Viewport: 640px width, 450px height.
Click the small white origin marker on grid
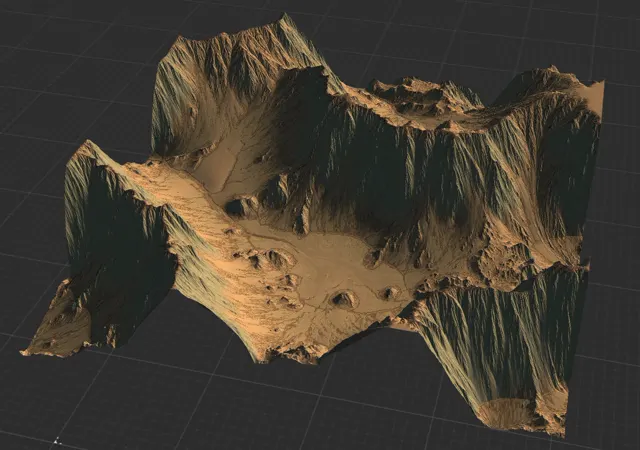[57, 441]
